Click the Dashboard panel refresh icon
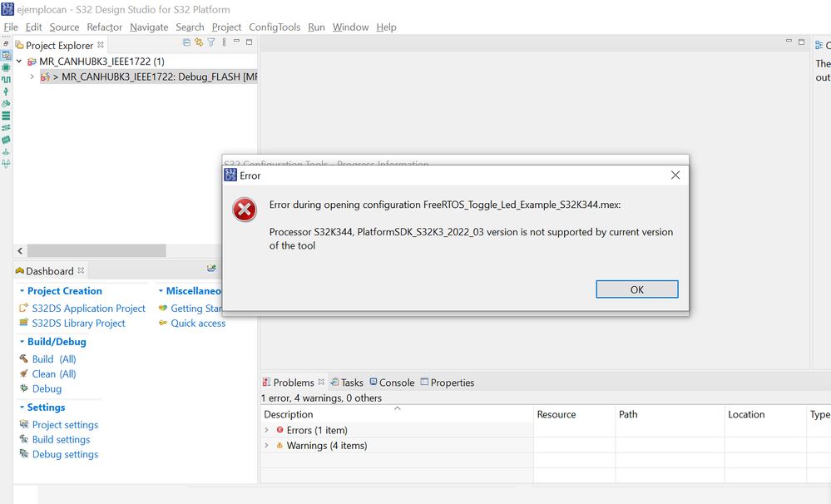 (211, 269)
